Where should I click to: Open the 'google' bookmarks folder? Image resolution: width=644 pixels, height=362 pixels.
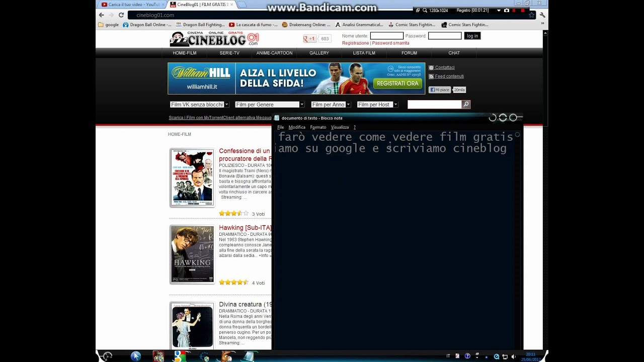point(109,25)
